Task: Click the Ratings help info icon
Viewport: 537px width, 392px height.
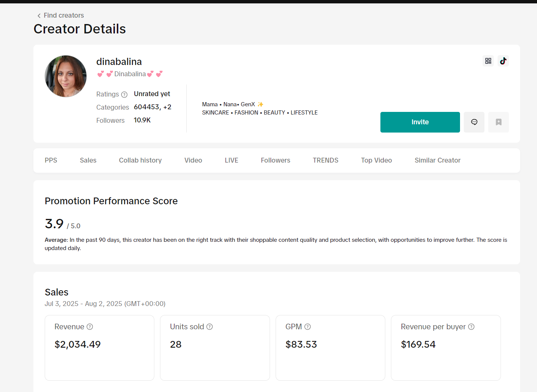Action: 124,95
